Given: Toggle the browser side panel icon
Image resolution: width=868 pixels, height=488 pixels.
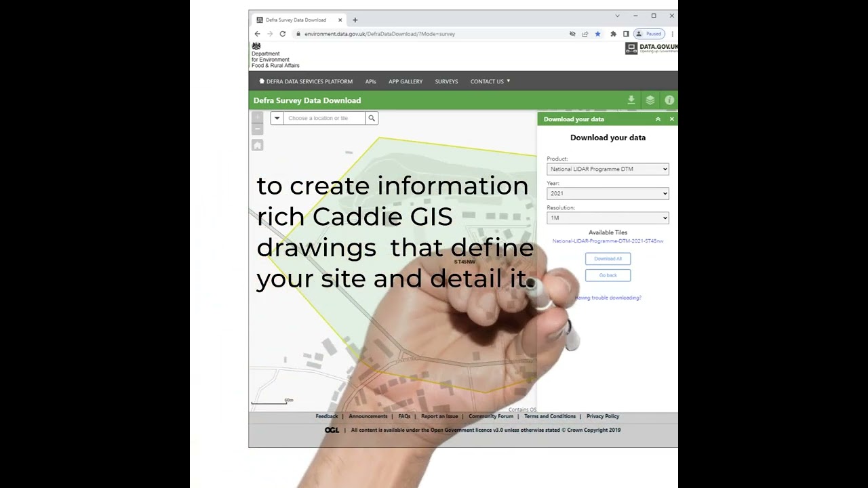Looking at the screenshot, I should pyautogui.click(x=626, y=34).
